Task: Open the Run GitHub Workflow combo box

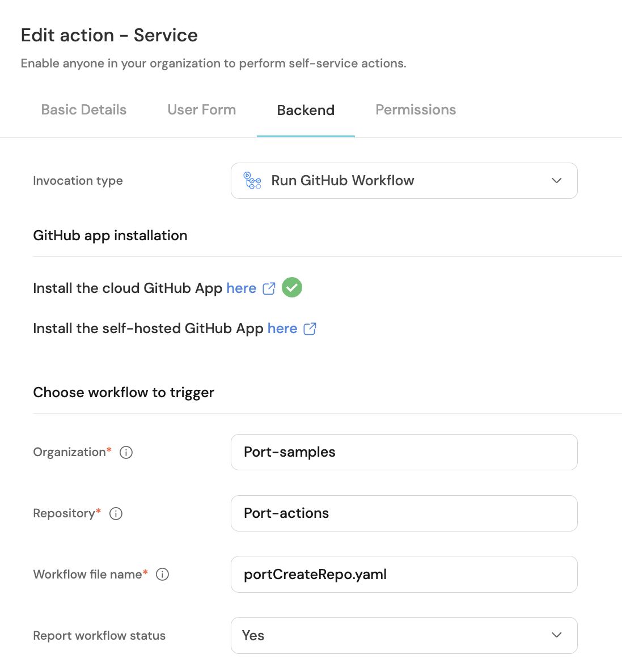Action: click(x=404, y=180)
